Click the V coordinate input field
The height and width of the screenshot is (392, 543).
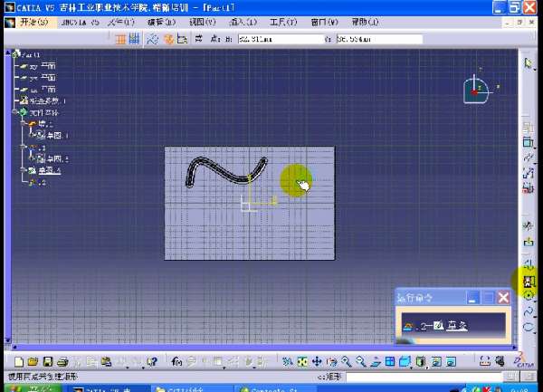coord(379,39)
